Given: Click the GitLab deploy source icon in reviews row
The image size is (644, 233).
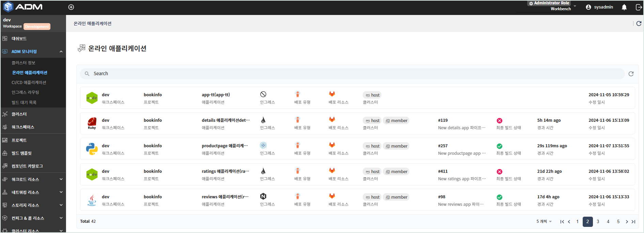Looking at the screenshot, I should [332, 196].
